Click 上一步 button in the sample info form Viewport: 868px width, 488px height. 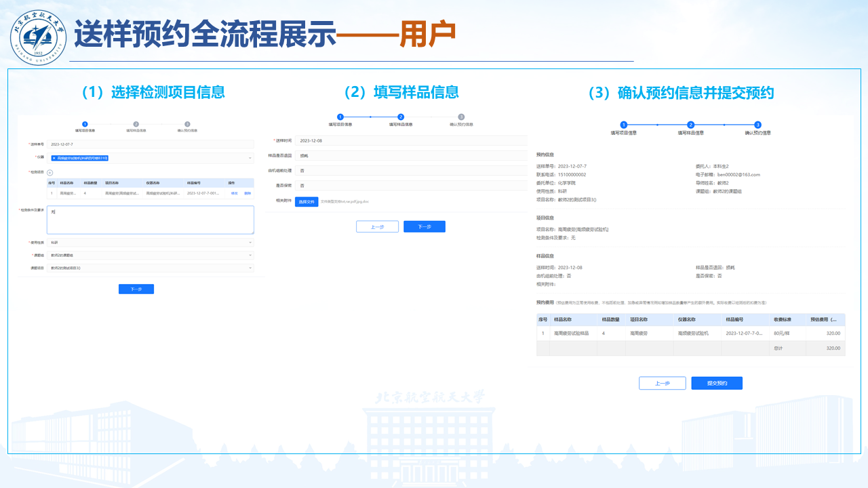point(377,227)
